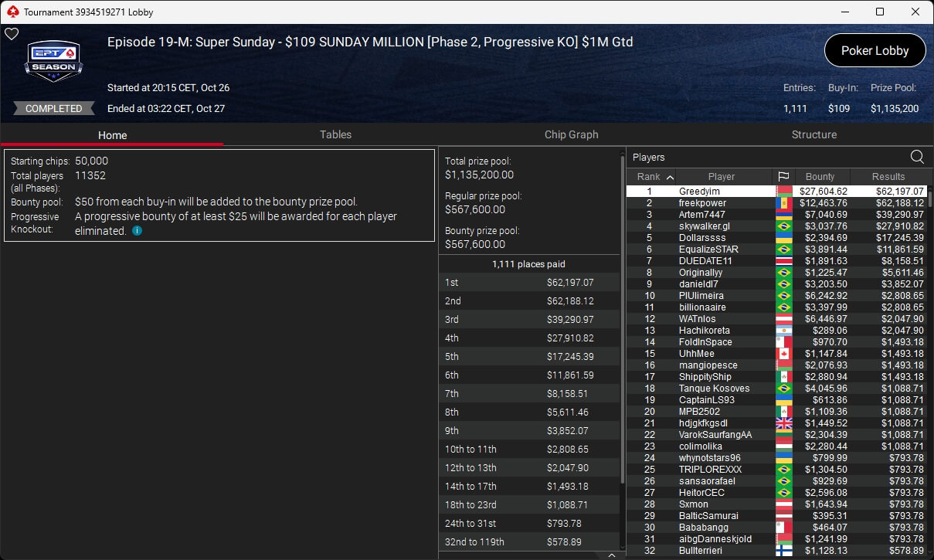
Task: Sort by the Results column header
Action: (x=888, y=176)
